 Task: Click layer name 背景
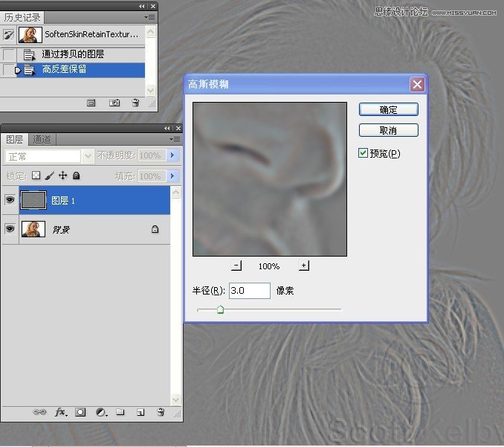click(61, 230)
